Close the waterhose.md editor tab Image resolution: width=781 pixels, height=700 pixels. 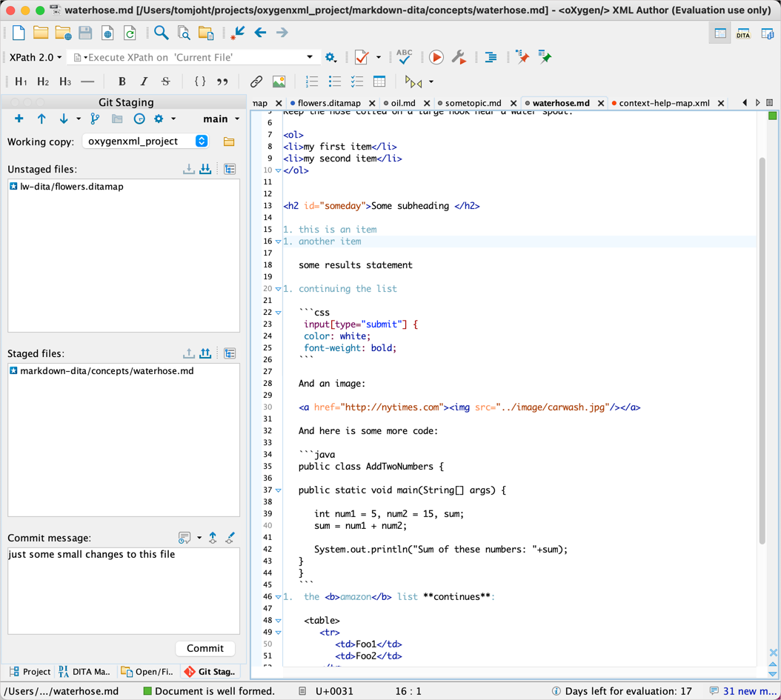(601, 103)
